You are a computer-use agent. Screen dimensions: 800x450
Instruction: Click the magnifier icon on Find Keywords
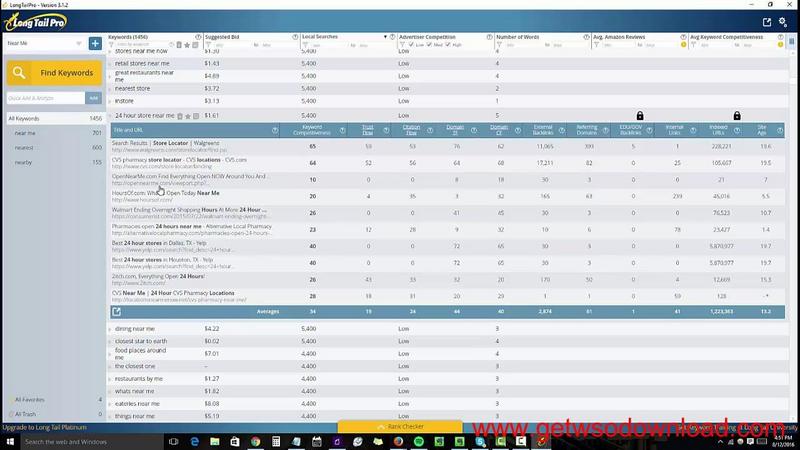click(19, 73)
